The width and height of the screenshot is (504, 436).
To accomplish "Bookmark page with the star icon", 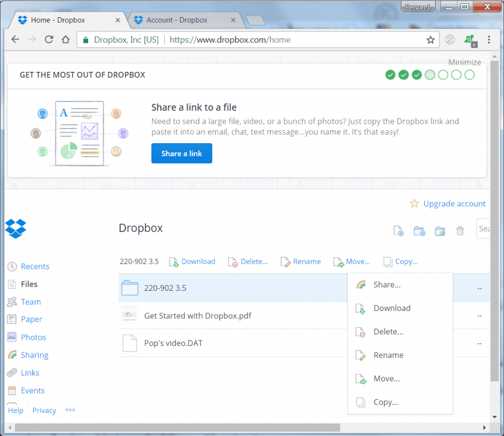I will 430,40.
